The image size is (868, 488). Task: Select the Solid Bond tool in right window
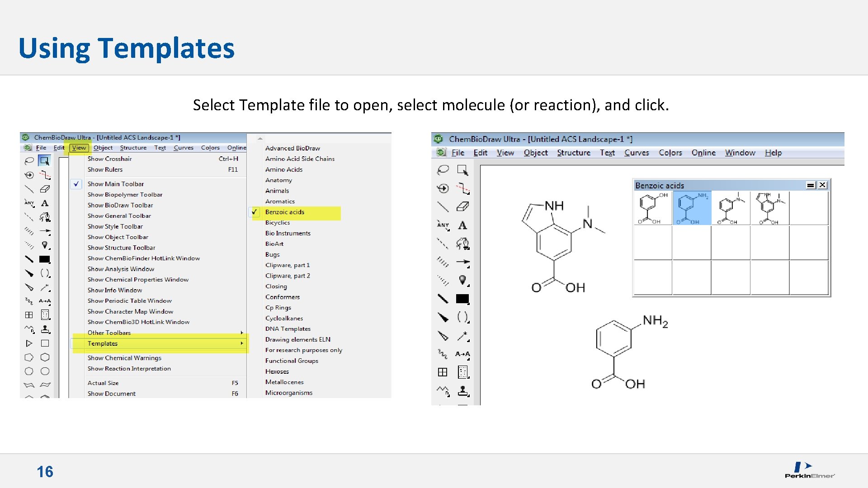pyautogui.click(x=443, y=206)
